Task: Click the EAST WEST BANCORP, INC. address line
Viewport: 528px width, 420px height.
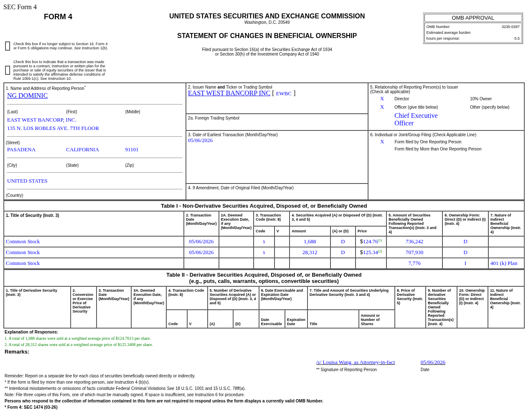Action: click(x=42, y=120)
